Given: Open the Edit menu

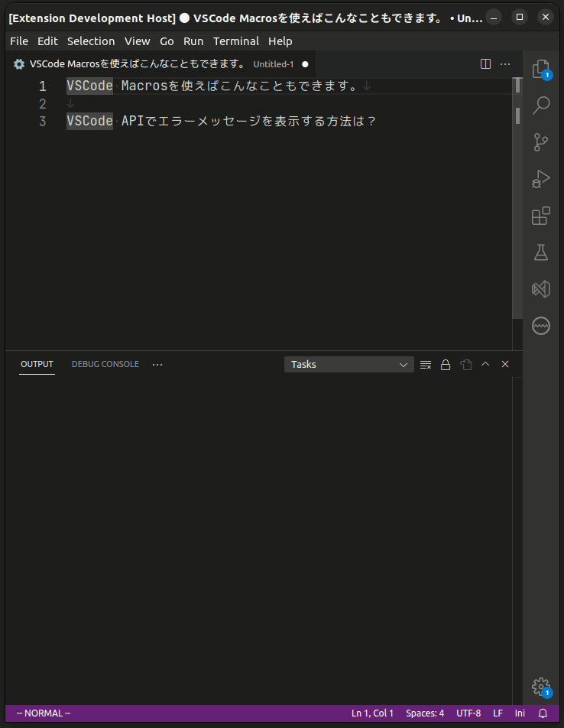Looking at the screenshot, I should point(48,41).
